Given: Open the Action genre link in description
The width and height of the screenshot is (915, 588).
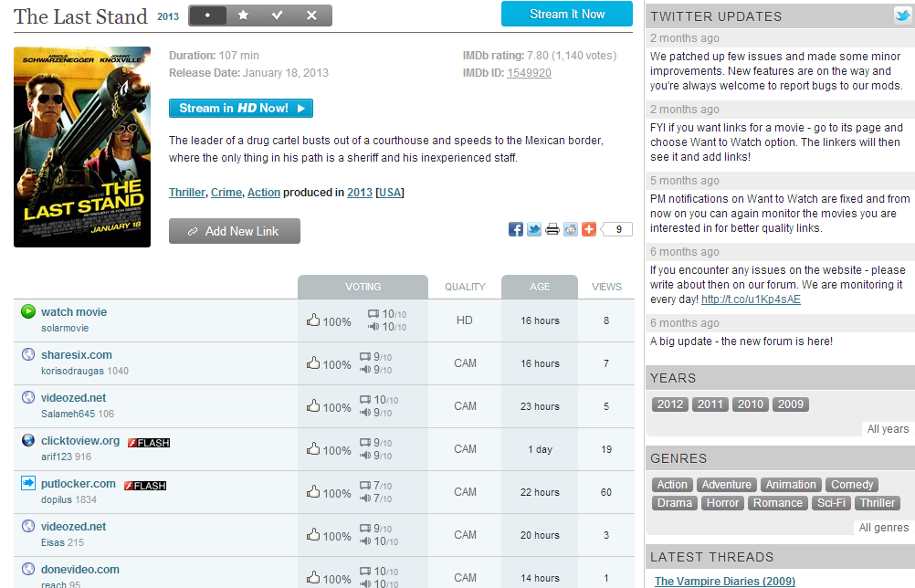Looking at the screenshot, I should tap(264, 193).
